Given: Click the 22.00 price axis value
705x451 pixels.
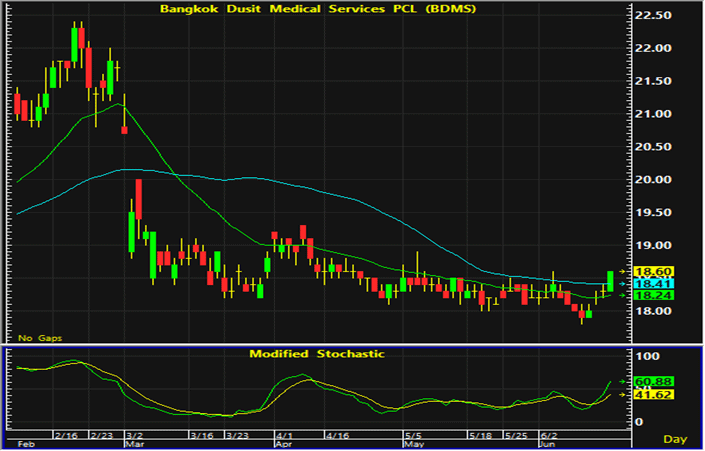Looking at the screenshot, I should click(653, 48).
